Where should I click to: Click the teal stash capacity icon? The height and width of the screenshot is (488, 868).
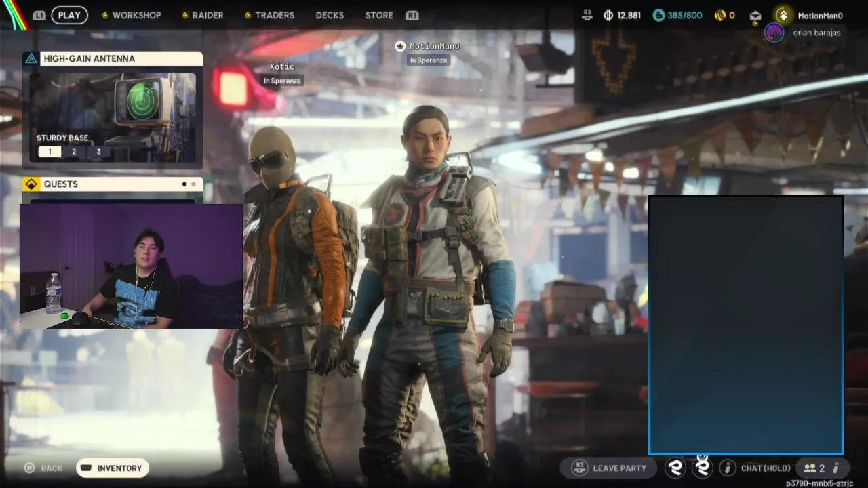pyautogui.click(x=658, y=15)
